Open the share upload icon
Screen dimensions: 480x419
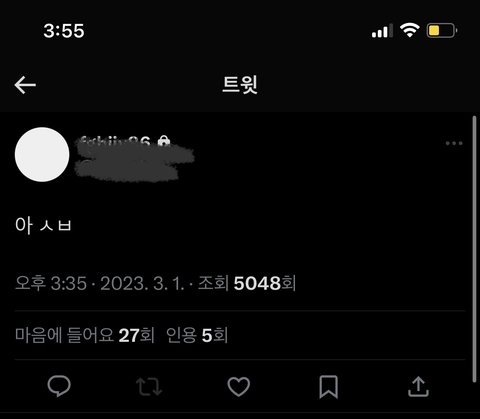pyautogui.click(x=418, y=387)
